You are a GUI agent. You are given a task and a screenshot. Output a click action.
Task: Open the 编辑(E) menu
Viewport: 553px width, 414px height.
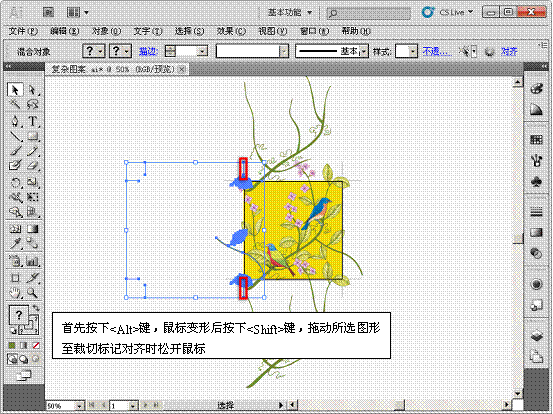[64, 31]
